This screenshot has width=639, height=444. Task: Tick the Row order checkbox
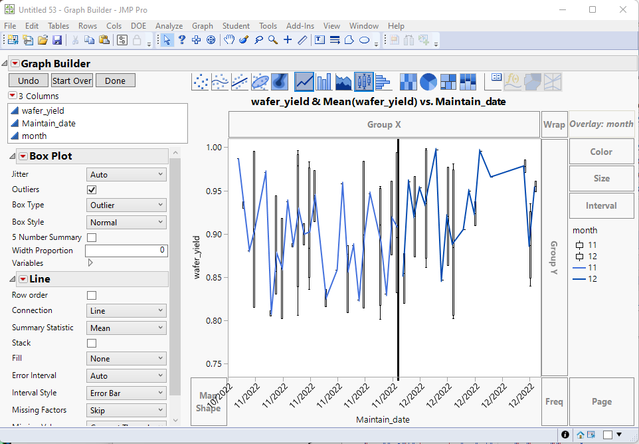(x=92, y=295)
